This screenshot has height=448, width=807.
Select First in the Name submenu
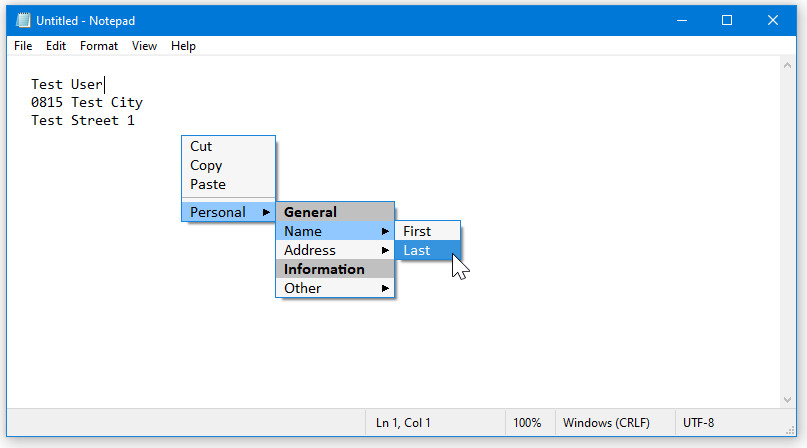[x=417, y=231]
